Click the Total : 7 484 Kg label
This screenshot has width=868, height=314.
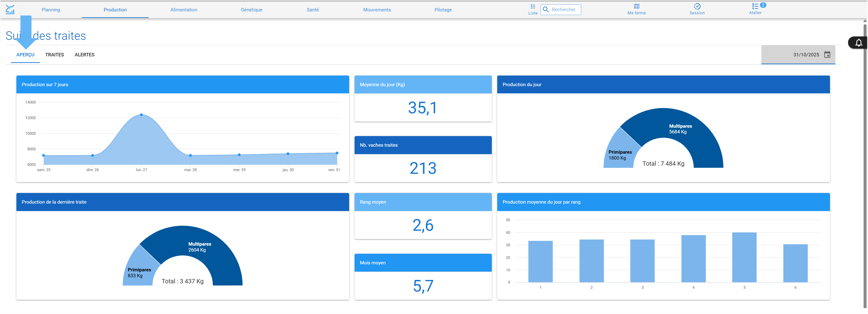663,164
